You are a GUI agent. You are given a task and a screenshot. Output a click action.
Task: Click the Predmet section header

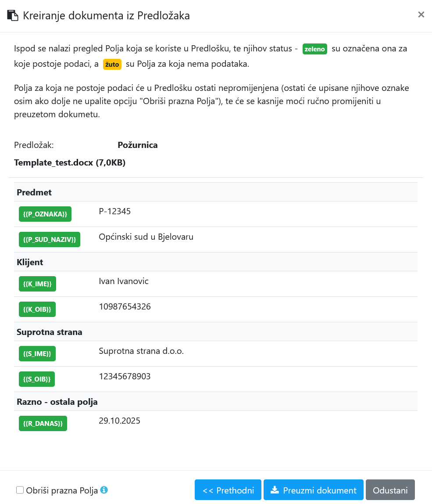tap(34, 192)
